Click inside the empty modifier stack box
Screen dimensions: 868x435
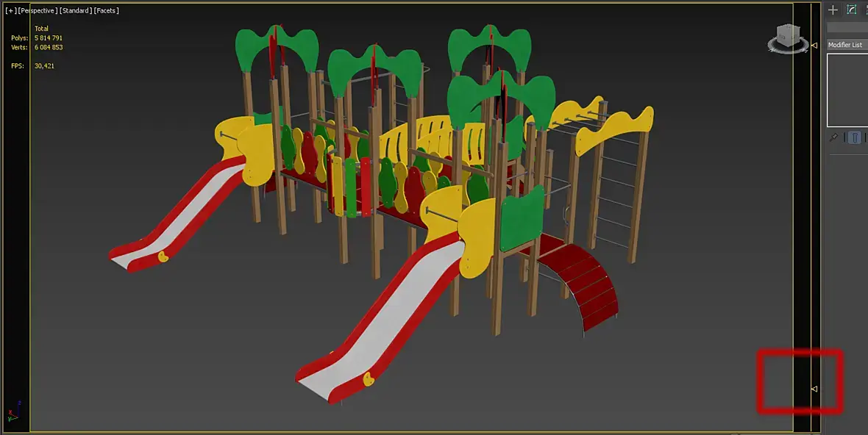tap(847, 90)
